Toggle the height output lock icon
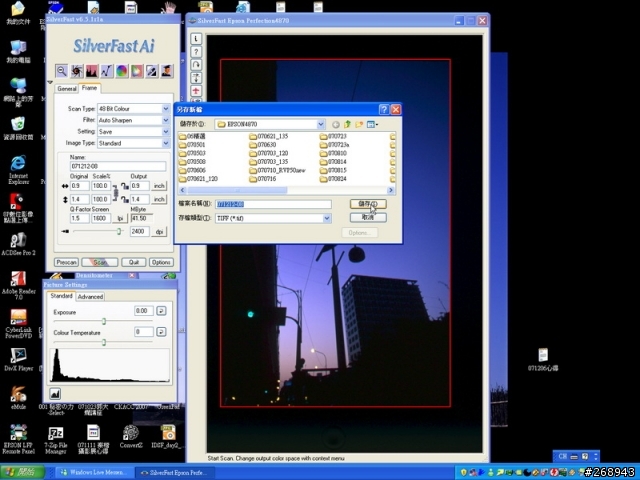640x480 pixels. pos(125,199)
